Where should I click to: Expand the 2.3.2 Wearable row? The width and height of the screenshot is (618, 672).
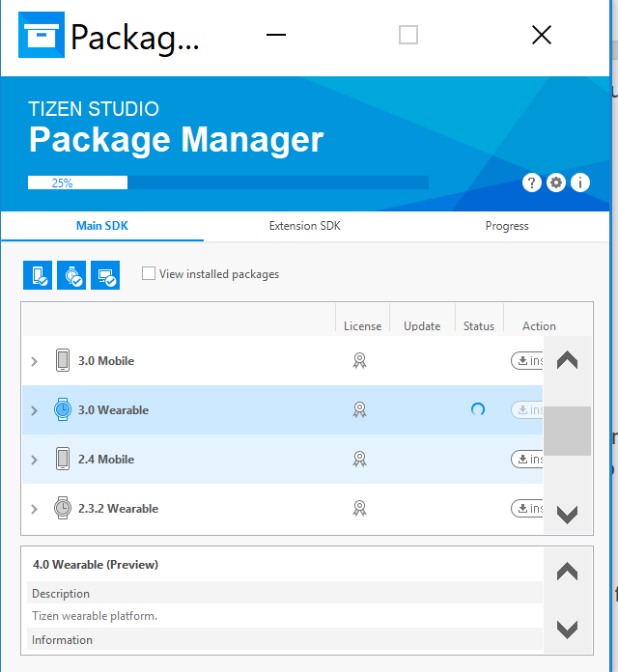[35, 510]
